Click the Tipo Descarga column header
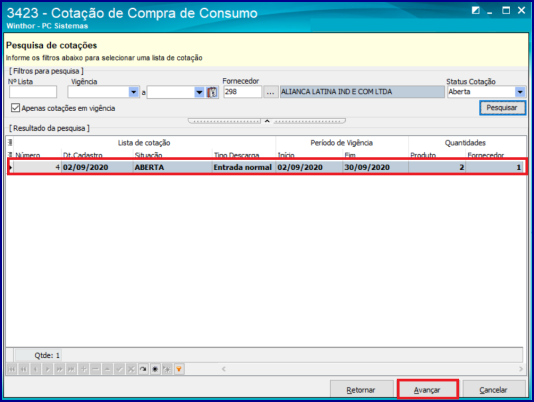 (x=244, y=155)
